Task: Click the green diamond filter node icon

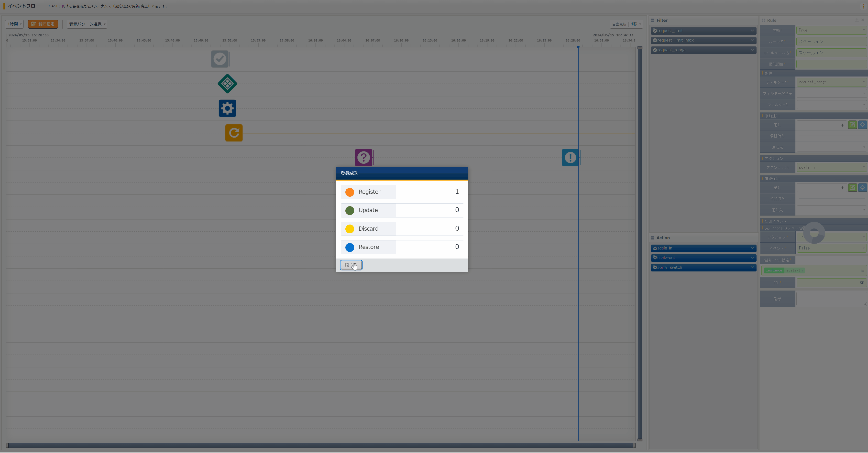Action: pos(227,84)
